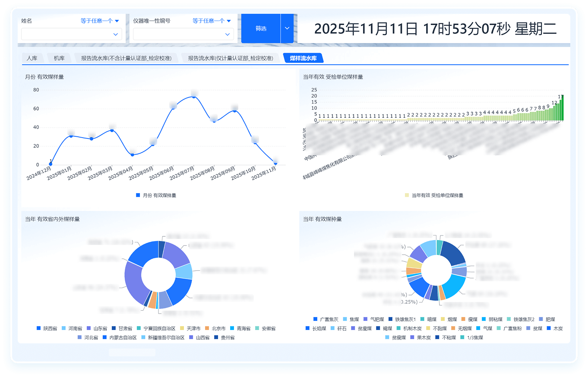Click the 月份 有效煤样量 legend square
The width and height of the screenshot is (588, 377).
(x=138, y=195)
